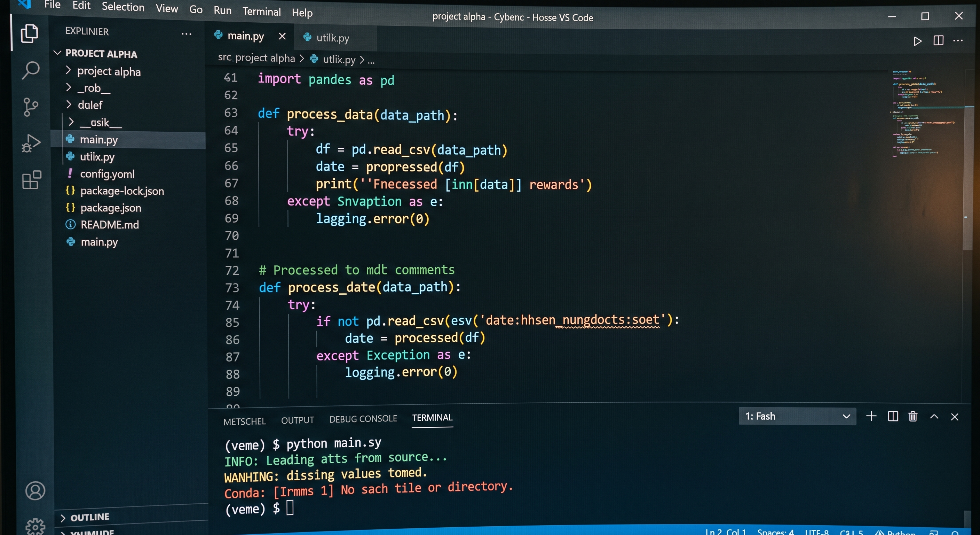Click the 'def process_data(data_path):' line

[358, 114]
